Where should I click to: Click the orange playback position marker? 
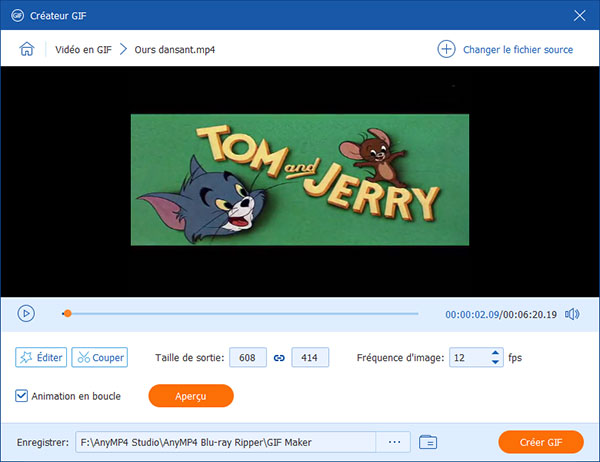tap(67, 313)
